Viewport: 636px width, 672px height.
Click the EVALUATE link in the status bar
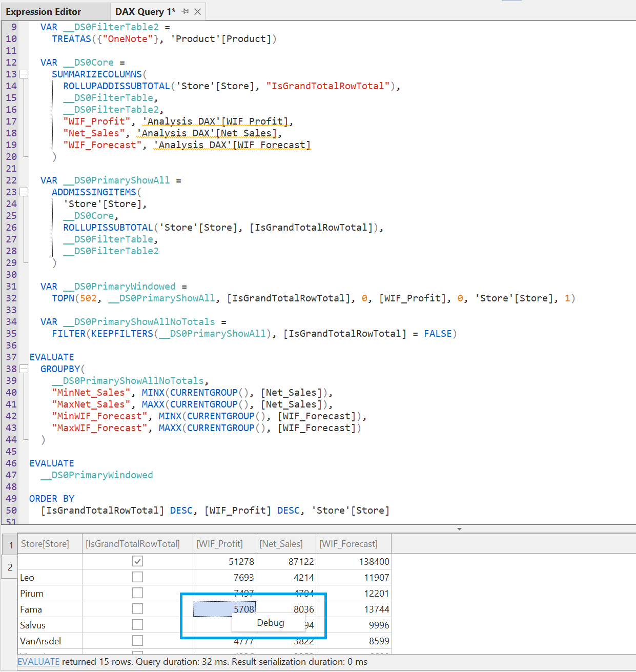pos(38,662)
